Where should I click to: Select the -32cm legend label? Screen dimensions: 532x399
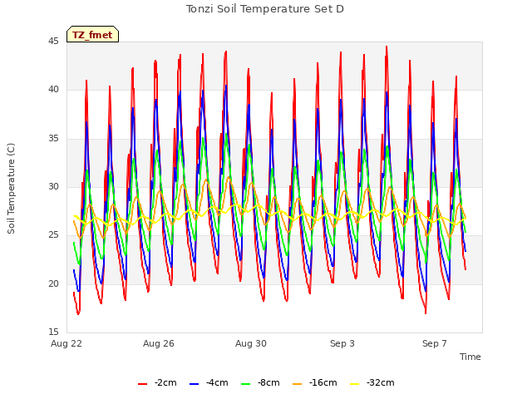click(381, 382)
